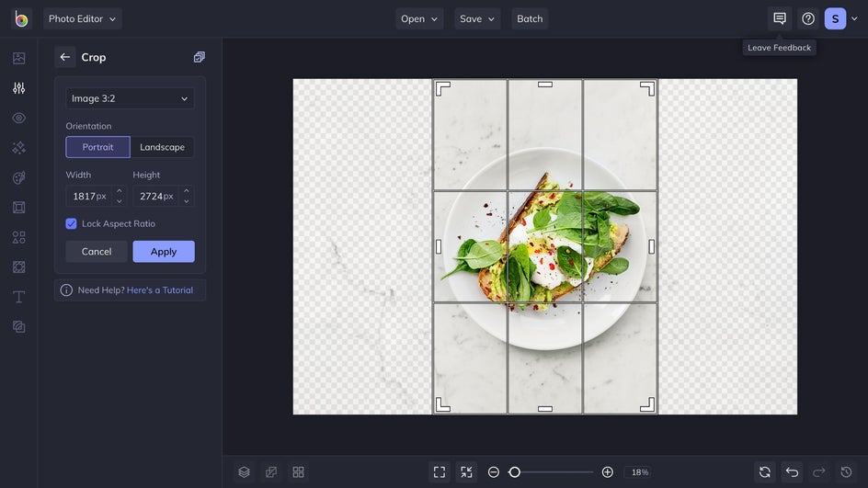Click the Batch button
The height and width of the screenshot is (488, 868).
(530, 18)
